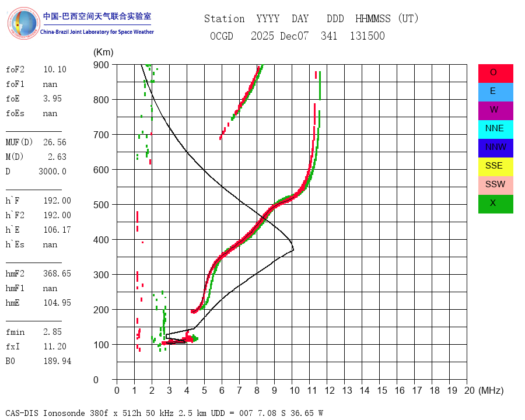This screenshot has width=525, height=420.
Task: Click the pink SSW legend swatch
Action: (495, 185)
